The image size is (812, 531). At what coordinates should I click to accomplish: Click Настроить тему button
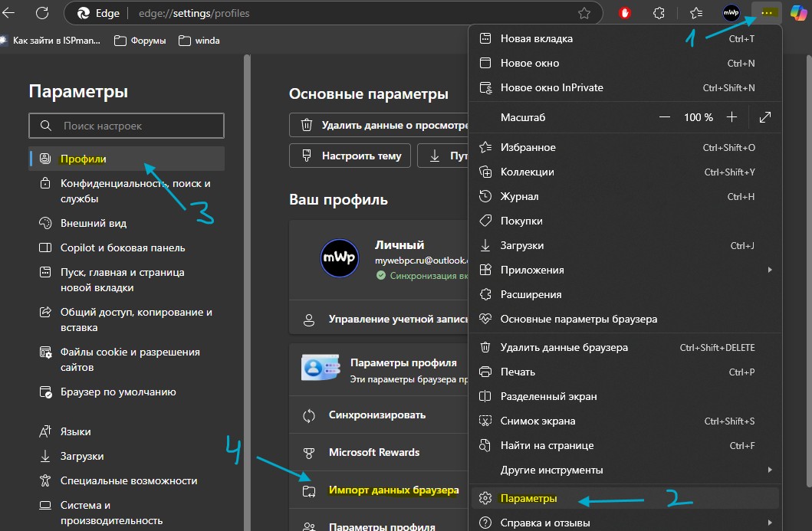[350, 156]
